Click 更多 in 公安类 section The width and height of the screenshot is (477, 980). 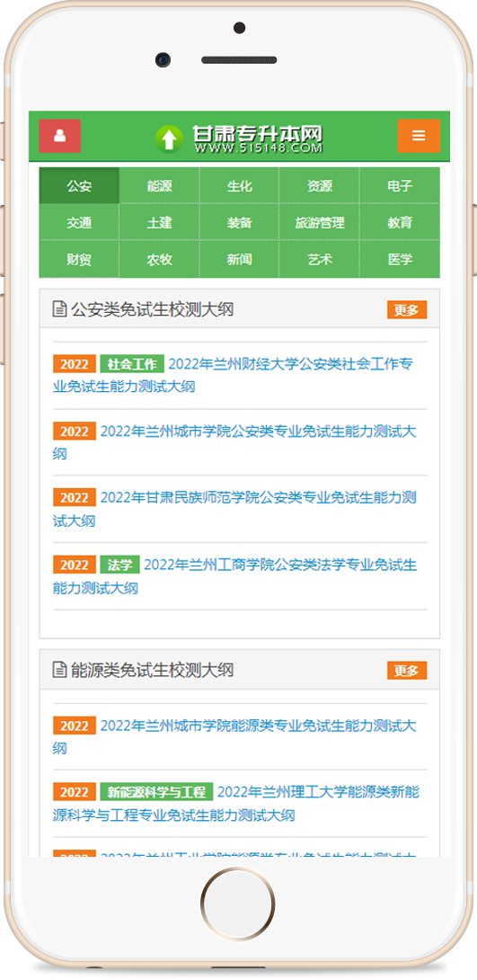406,309
